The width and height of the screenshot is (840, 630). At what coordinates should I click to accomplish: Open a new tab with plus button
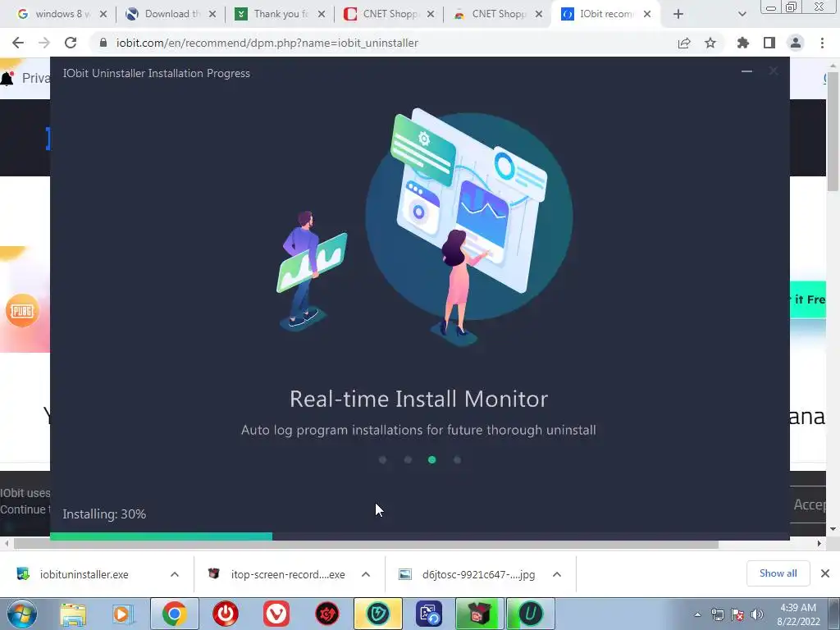678,14
